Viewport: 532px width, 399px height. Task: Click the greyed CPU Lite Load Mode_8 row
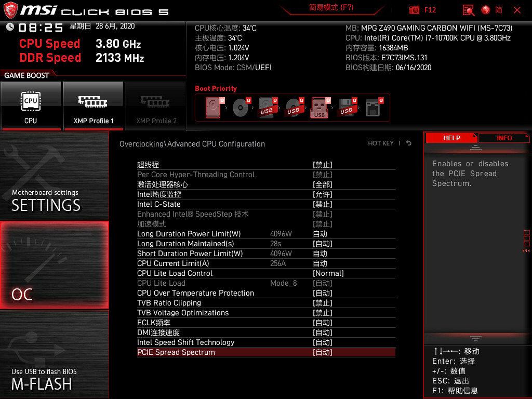266,283
